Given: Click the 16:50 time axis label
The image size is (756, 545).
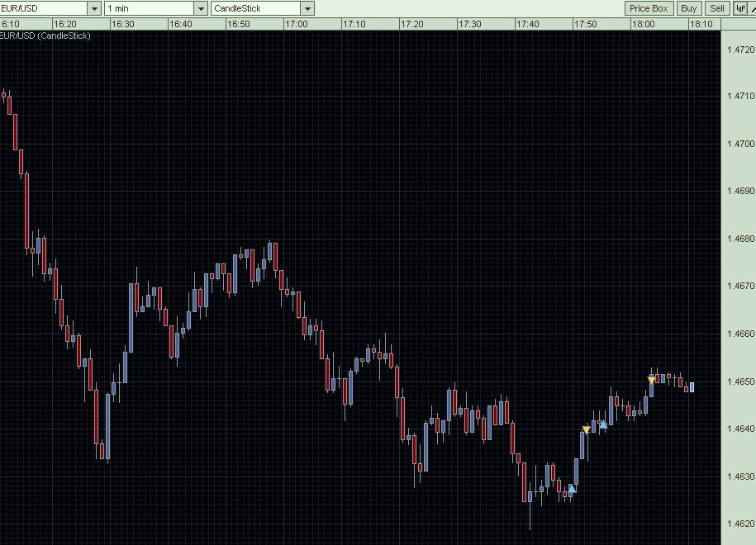Looking at the screenshot, I should 239,24.
